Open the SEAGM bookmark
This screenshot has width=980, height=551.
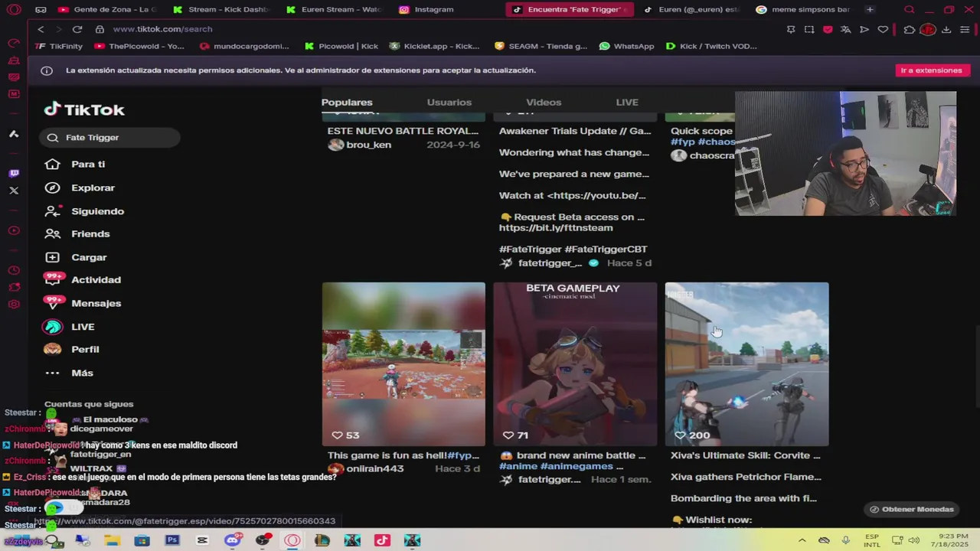pos(541,46)
